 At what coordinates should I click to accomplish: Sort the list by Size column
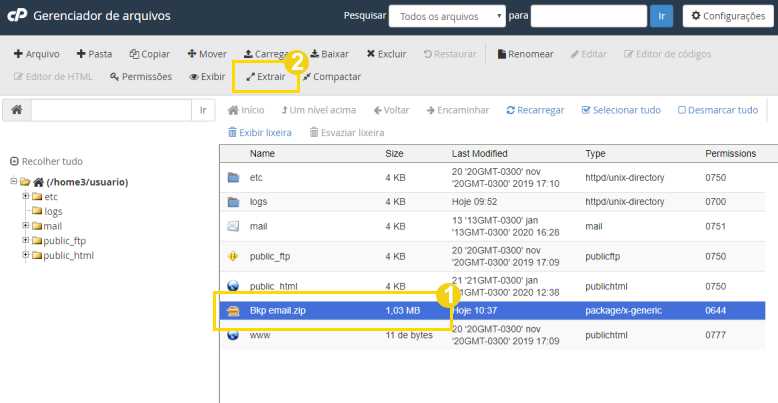pyautogui.click(x=394, y=154)
